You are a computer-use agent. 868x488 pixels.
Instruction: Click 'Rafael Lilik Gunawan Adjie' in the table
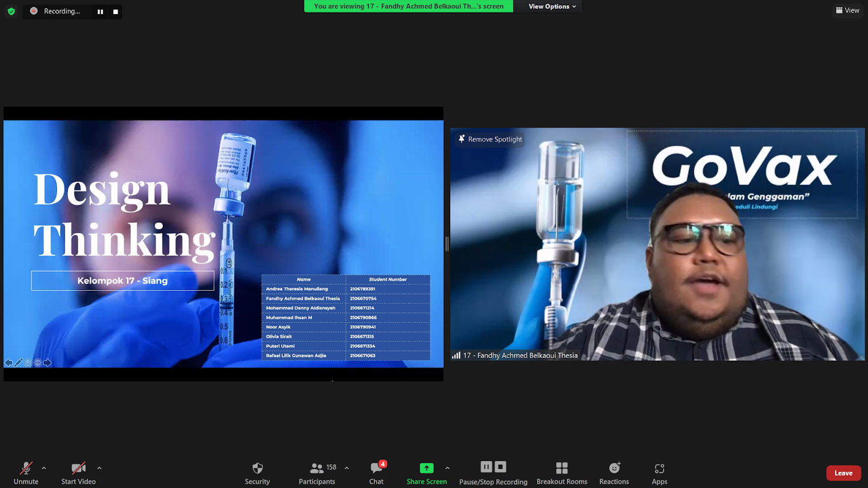pos(296,356)
